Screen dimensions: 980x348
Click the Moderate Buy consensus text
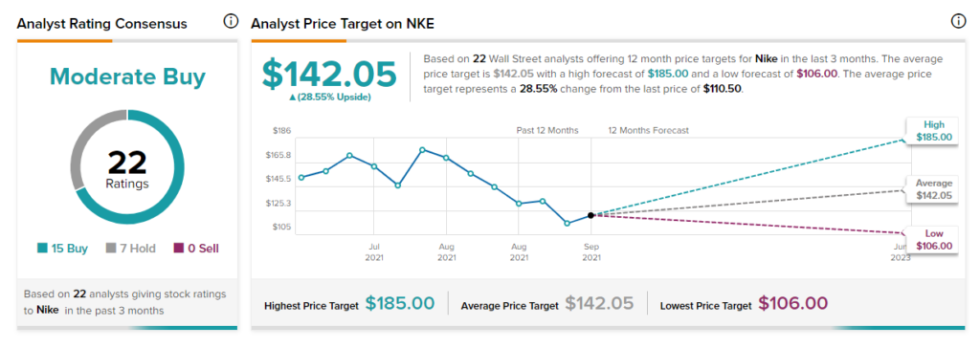[x=127, y=76]
